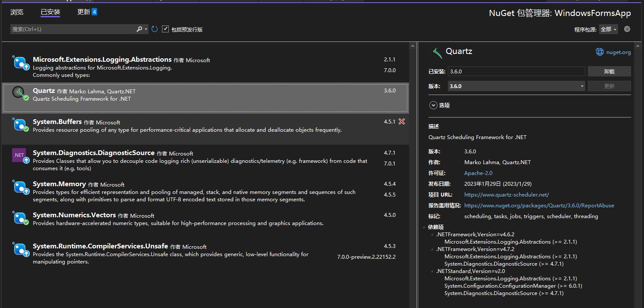644x308 pixels.
Task: Open the quartz-scheduler.net project URL
Action: (x=507, y=195)
